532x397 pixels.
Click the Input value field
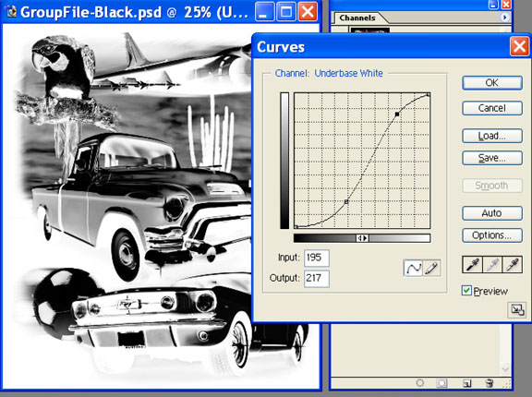pyautogui.click(x=316, y=258)
